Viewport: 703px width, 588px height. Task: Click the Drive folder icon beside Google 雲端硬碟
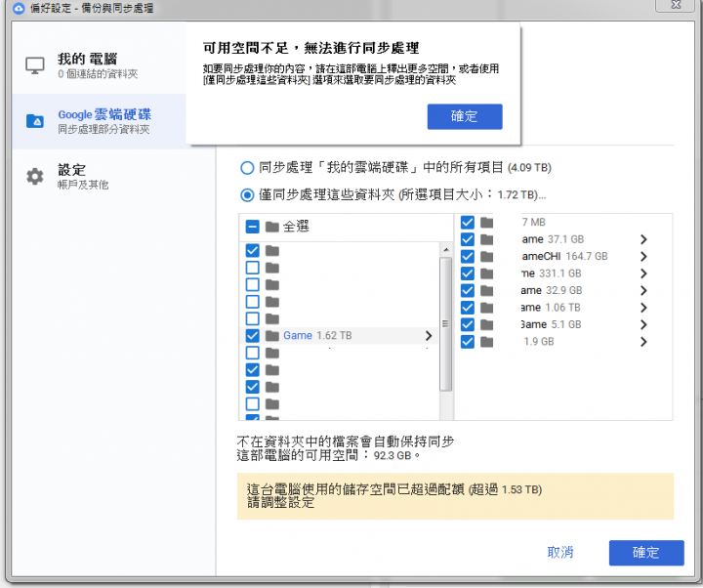(x=35, y=121)
